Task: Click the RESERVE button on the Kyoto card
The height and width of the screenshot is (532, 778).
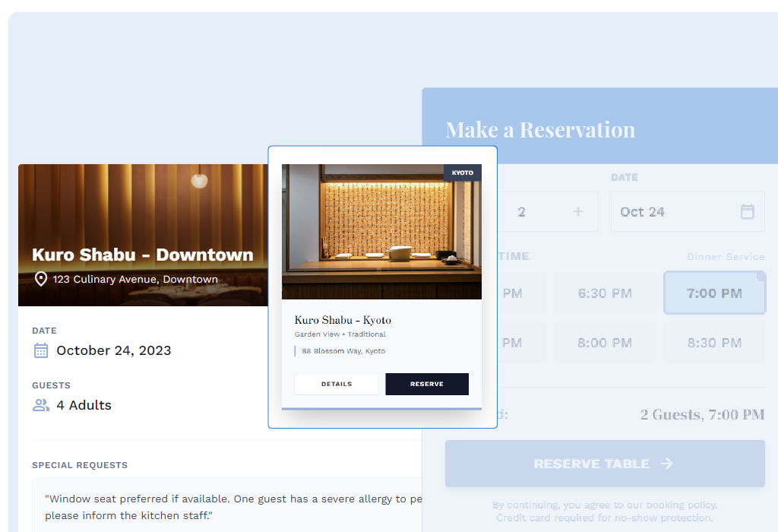Action: tap(427, 384)
